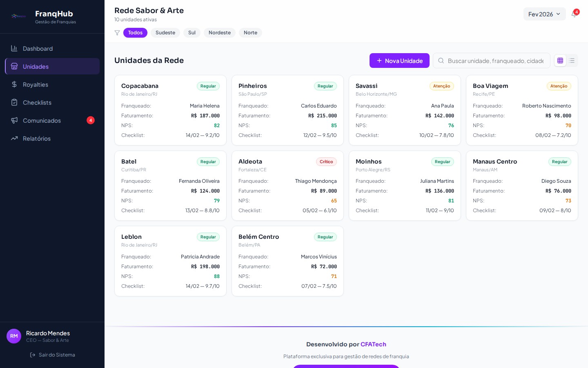Click the FranqHub logo

coord(18,16)
